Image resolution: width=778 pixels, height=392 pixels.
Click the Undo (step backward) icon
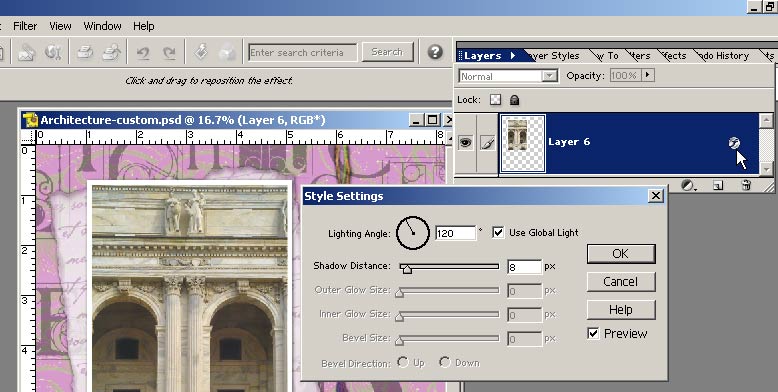pyautogui.click(x=143, y=52)
